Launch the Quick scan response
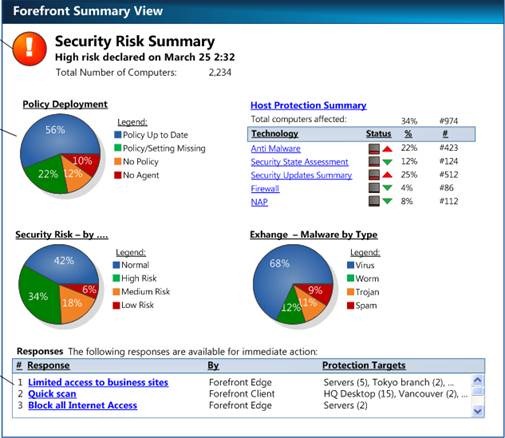The height and width of the screenshot is (438, 505). tap(52, 394)
